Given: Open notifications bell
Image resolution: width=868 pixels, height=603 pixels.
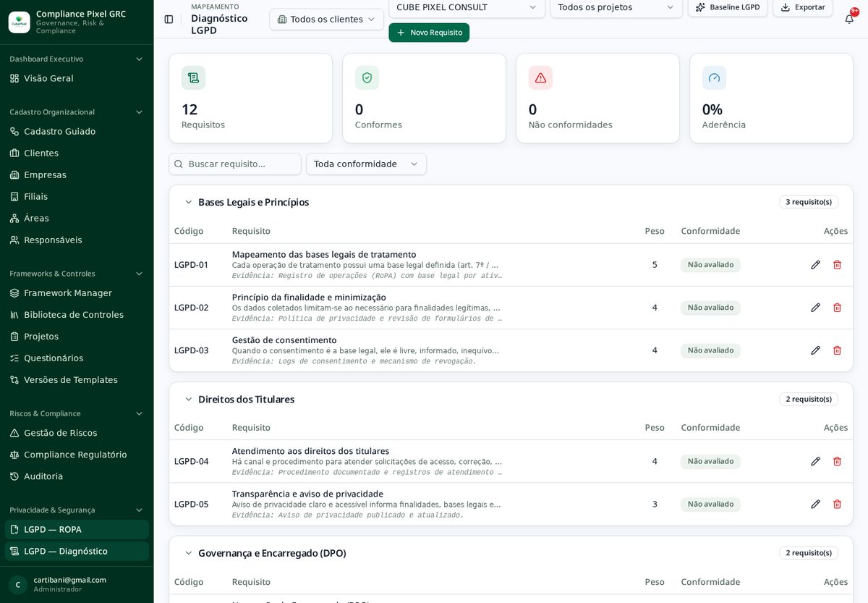Looking at the screenshot, I should 849,19.
